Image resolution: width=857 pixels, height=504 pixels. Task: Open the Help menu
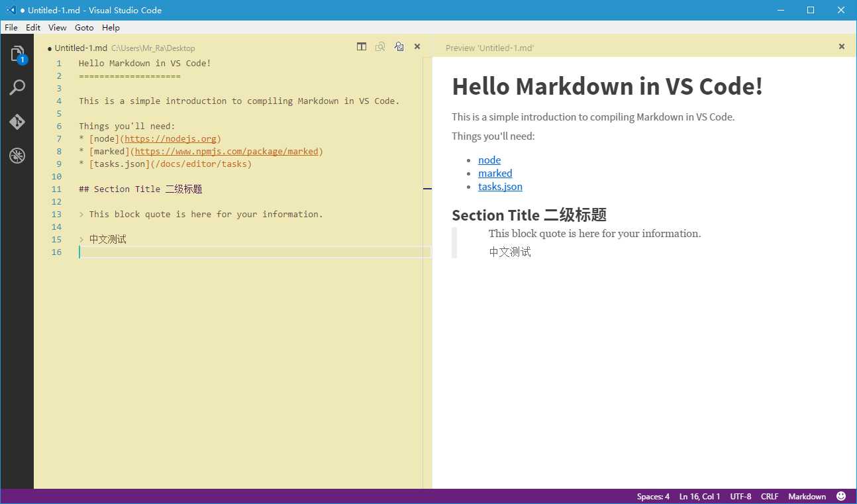point(111,28)
